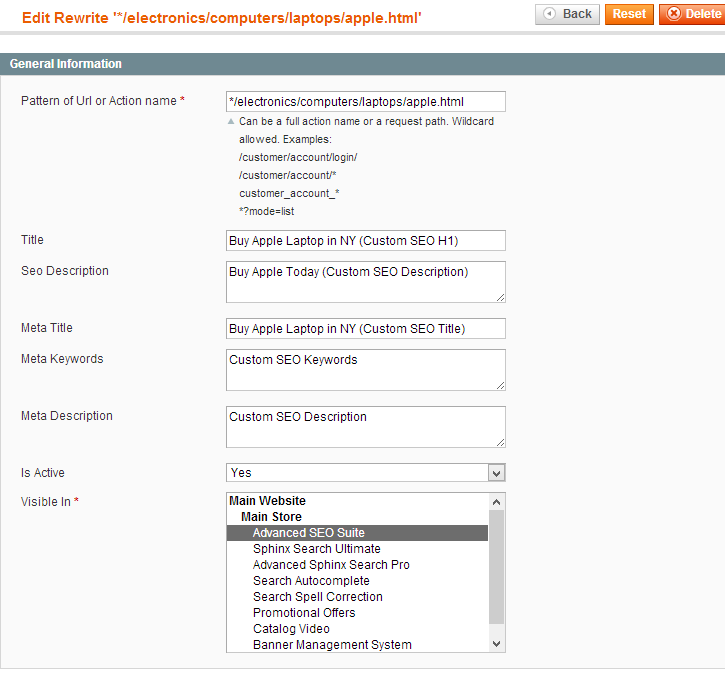The height and width of the screenshot is (680, 725).
Task: Click the hint triangle under Pattern field
Action: tap(231, 122)
